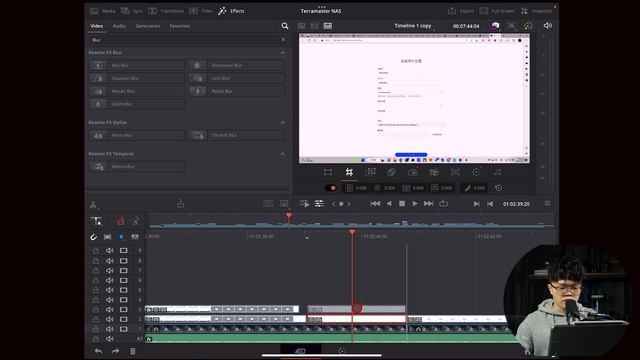This screenshot has height=360, width=640.
Task: Redo the last action
Action: (x=116, y=351)
